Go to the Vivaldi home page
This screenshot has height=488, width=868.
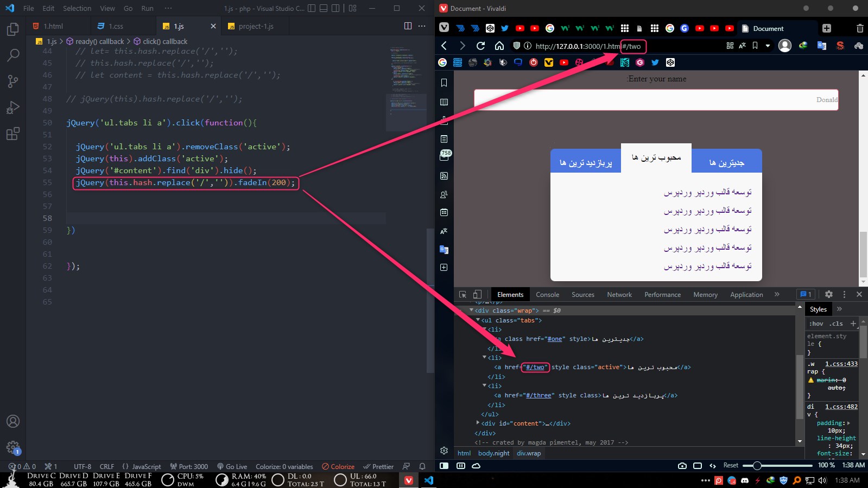499,46
